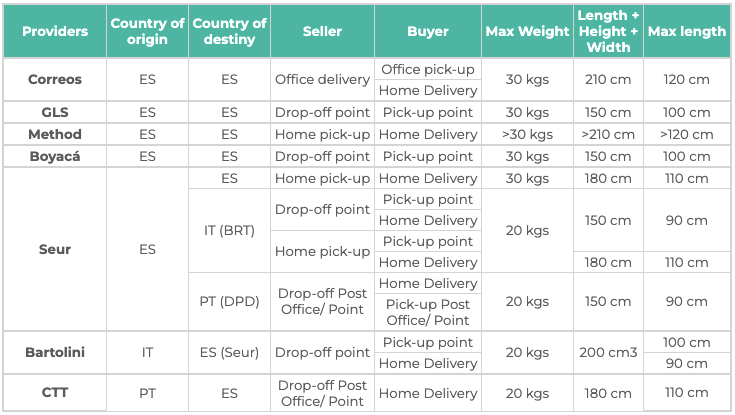Select the Boyacá provider cell

[x=55, y=156]
